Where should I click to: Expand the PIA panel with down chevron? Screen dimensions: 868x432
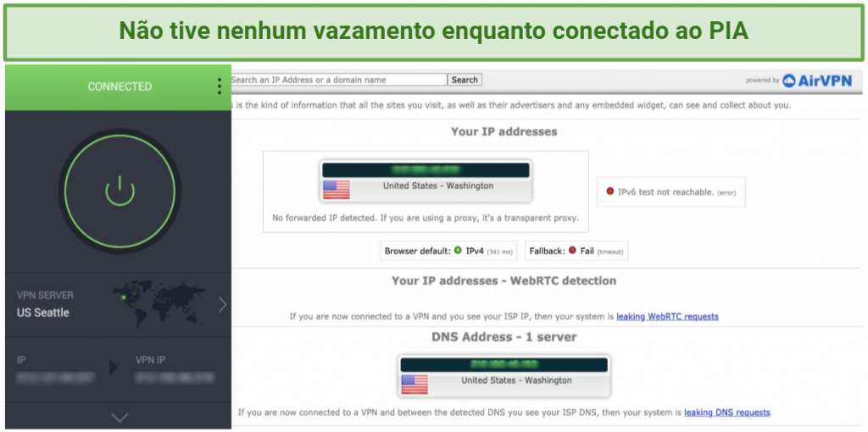pyautogui.click(x=120, y=417)
